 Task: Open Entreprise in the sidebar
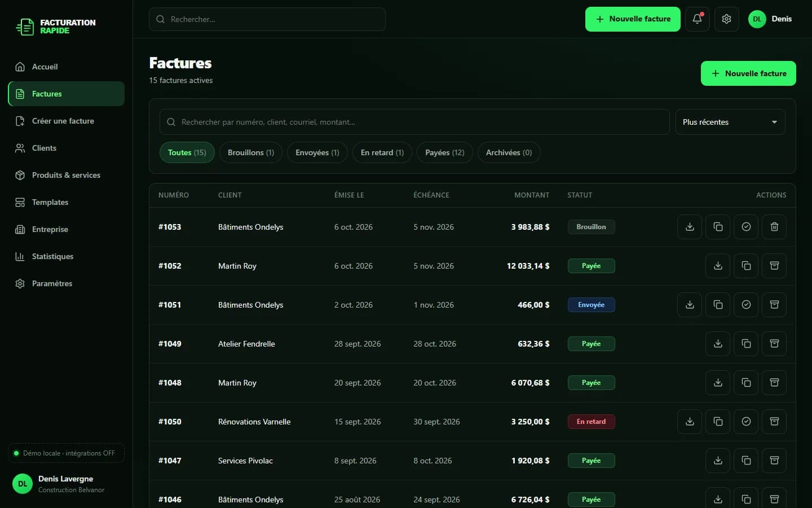tap(67, 229)
